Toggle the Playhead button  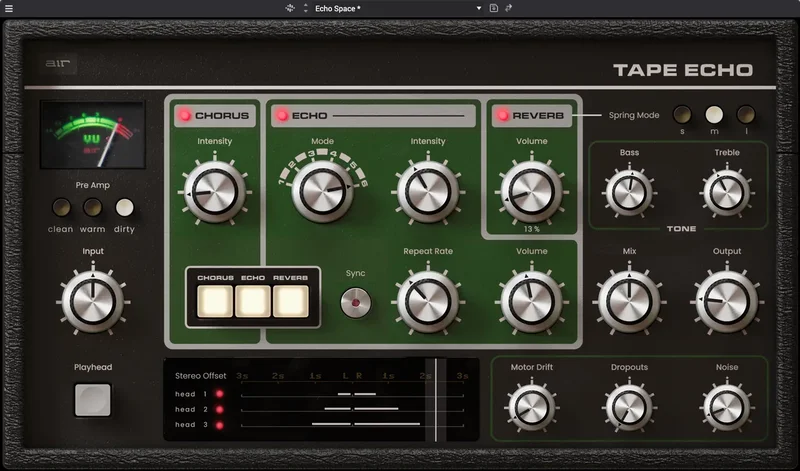pos(93,400)
